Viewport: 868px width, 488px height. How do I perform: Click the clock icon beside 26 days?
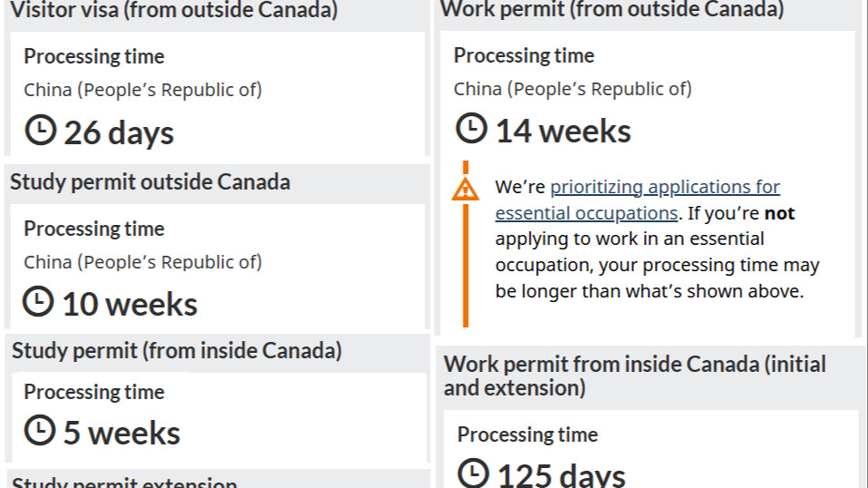[x=41, y=131]
